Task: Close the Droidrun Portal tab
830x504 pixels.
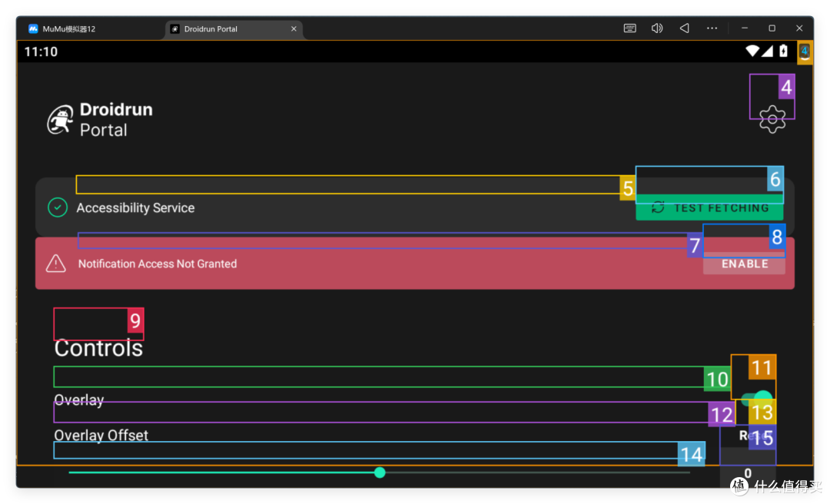Action: pyautogui.click(x=294, y=29)
